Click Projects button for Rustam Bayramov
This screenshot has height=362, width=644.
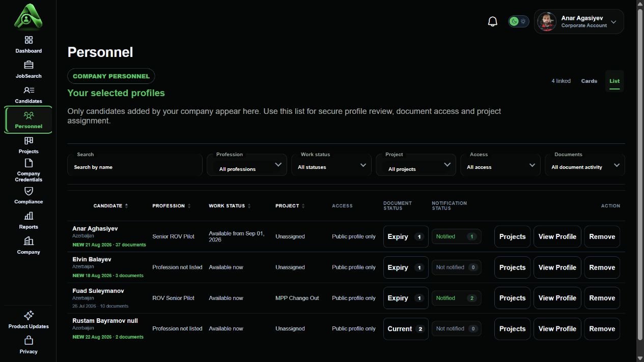[x=512, y=329]
